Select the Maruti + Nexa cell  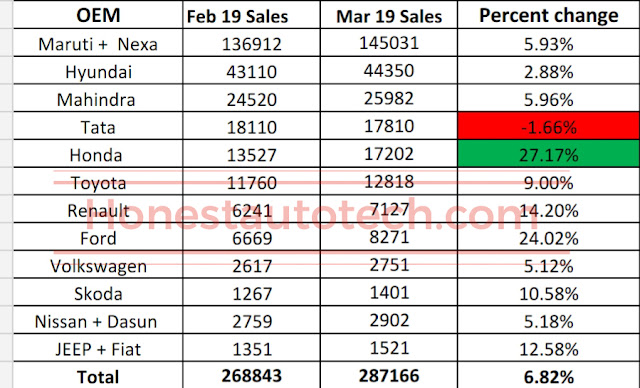pos(98,43)
